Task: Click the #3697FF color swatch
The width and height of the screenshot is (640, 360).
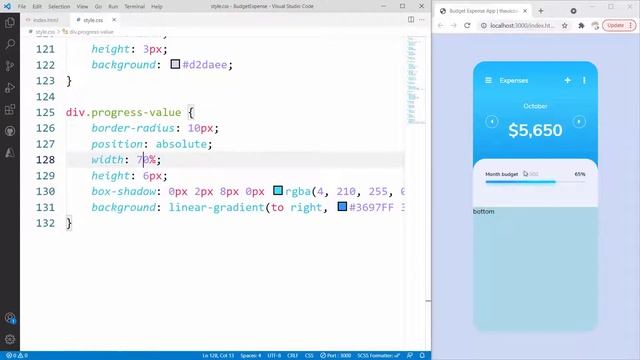Action: 342,207
